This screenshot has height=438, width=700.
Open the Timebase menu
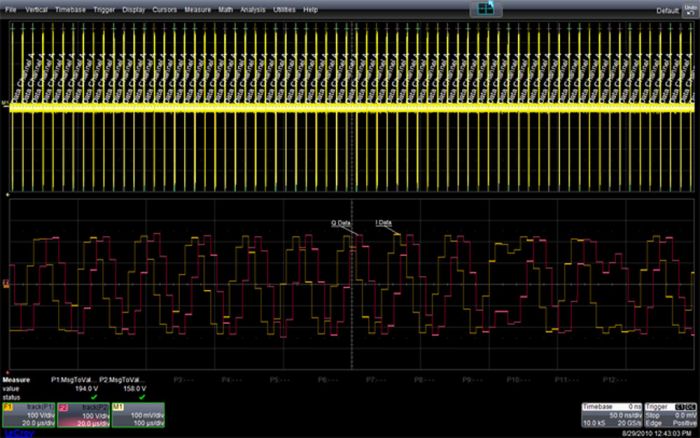[x=70, y=9]
